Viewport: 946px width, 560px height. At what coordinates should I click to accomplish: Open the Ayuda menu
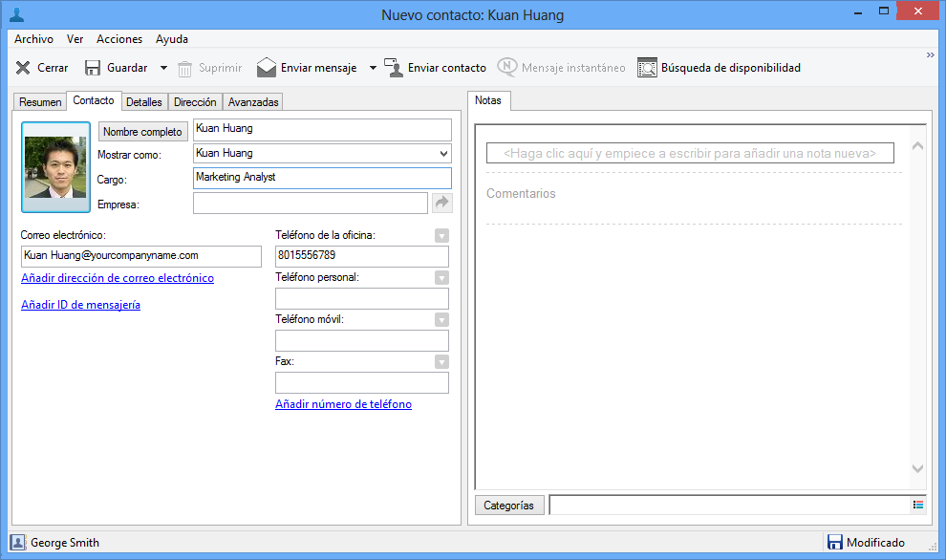[172, 39]
